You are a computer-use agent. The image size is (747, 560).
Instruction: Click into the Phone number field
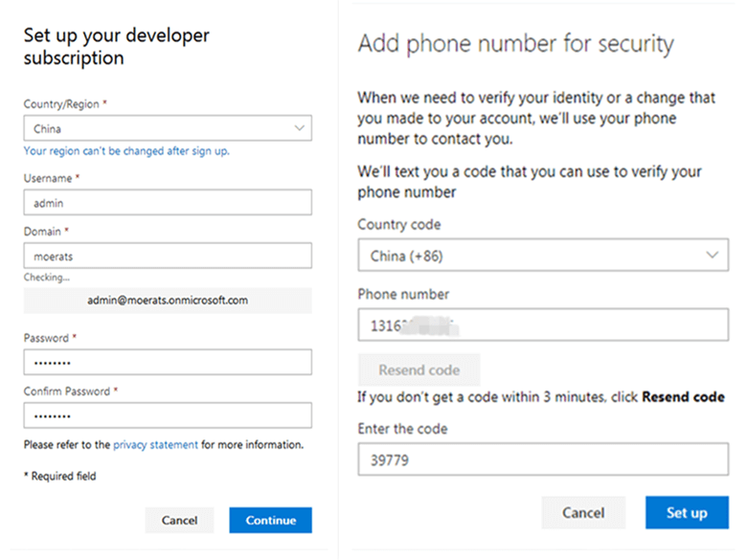coord(543,325)
